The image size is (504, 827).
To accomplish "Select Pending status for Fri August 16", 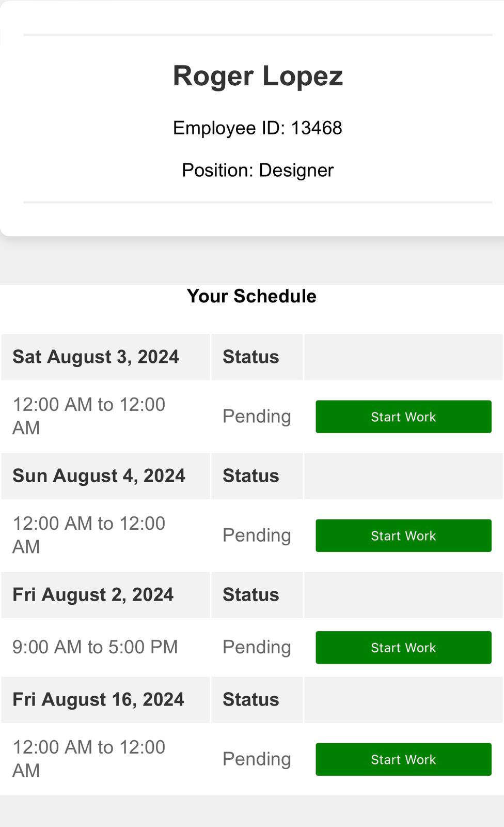I will tap(257, 759).
